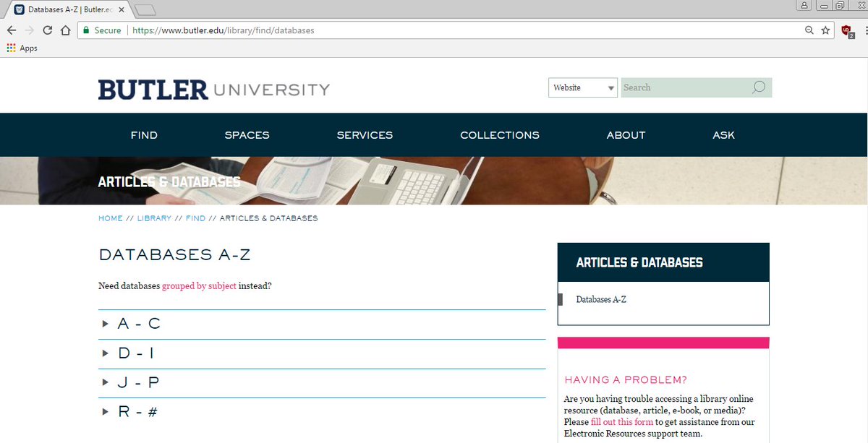Open the browser home page icon
This screenshot has height=443, width=868.
click(65, 30)
